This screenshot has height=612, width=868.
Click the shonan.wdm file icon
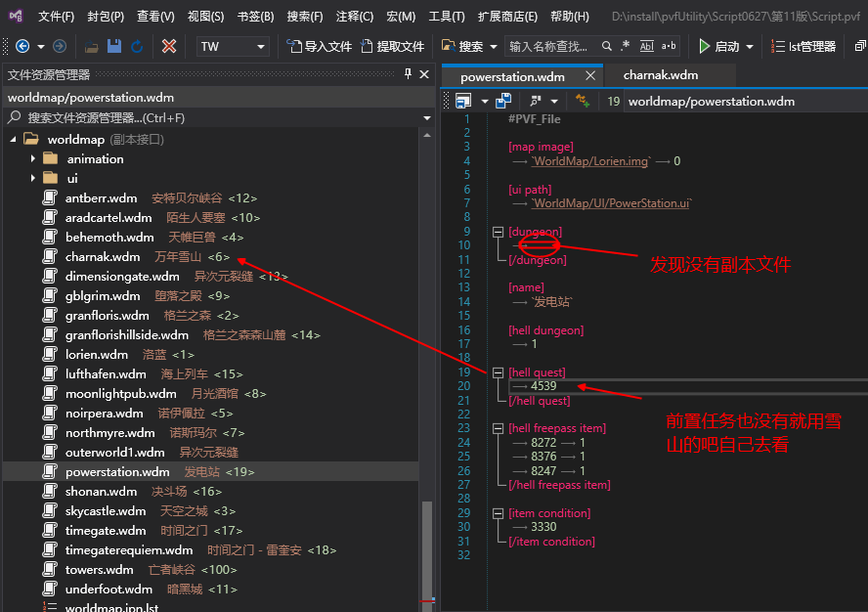pos(51,491)
